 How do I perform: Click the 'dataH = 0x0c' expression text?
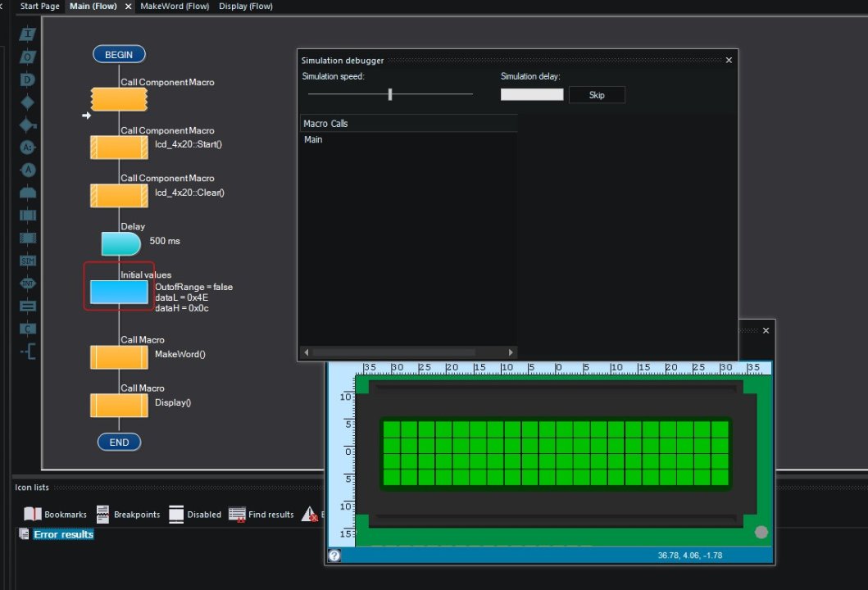pyautogui.click(x=182, y=308)
